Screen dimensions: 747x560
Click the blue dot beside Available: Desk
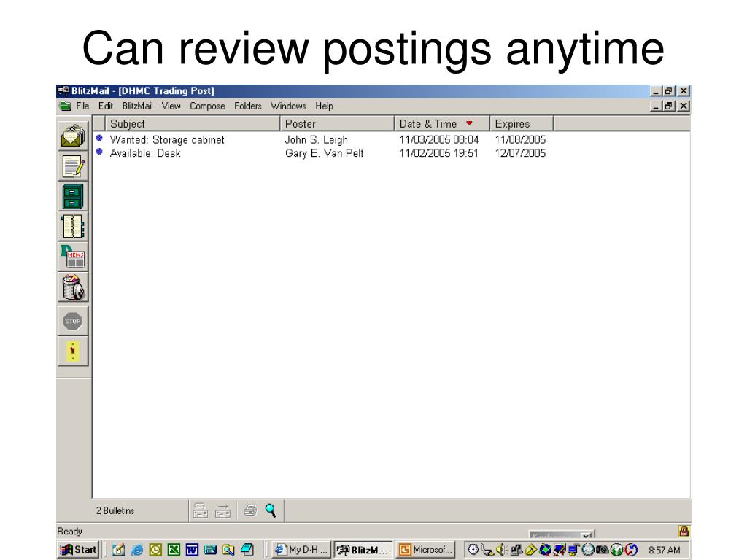pos(99,152)
